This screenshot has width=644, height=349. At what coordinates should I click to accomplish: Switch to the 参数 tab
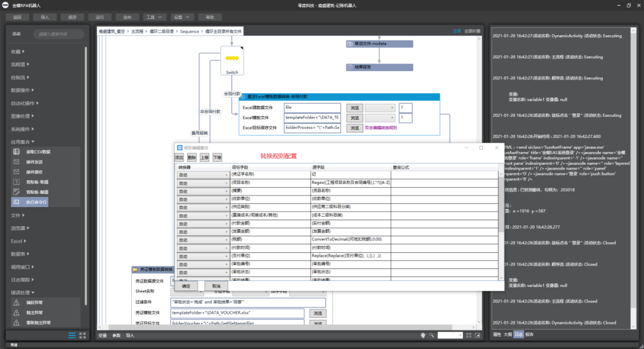(x=117, y=335)
